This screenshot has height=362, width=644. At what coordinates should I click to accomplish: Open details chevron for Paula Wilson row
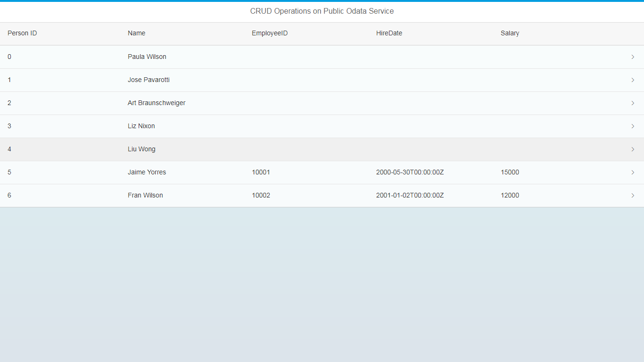click(633, 57)
